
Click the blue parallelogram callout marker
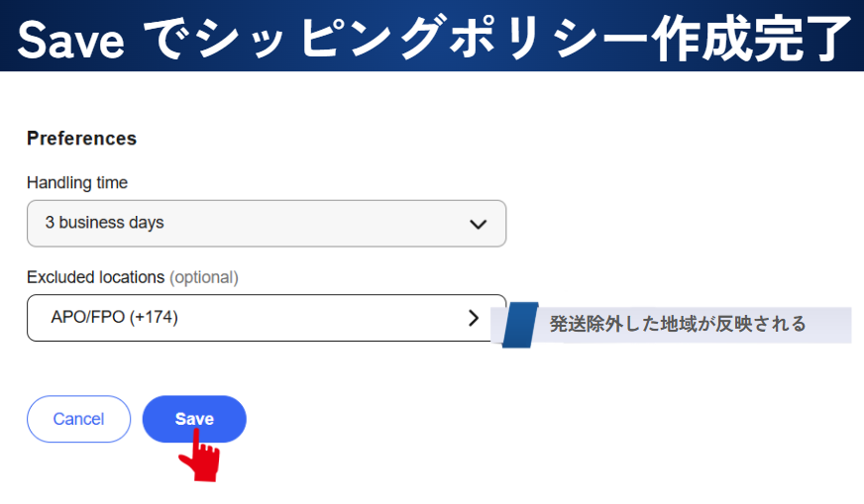click(519, 325)
